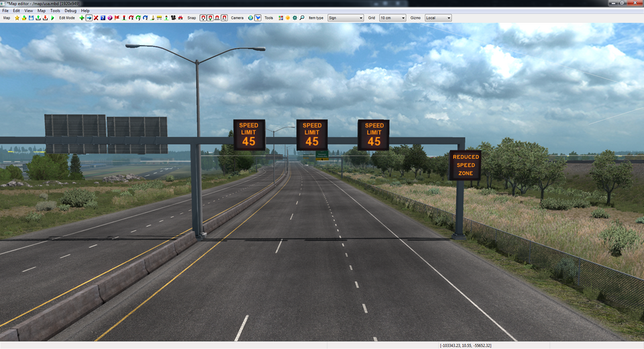Toggle the blue arrow move item mode
Image resolution: width=644 pixels, height=349 pixels.
click(89, 18)
